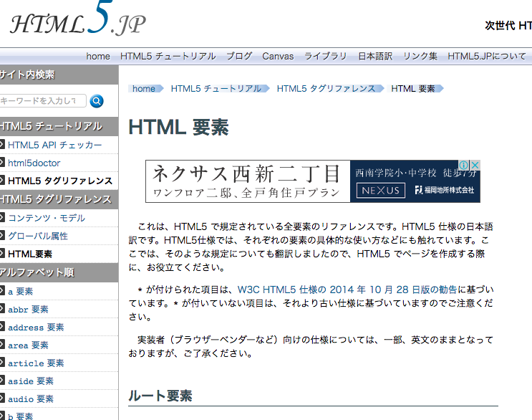Click the HTML5.JP site logo
This screenshot has width=532, height=420.
pyautogui.click(x=78, y=19)
